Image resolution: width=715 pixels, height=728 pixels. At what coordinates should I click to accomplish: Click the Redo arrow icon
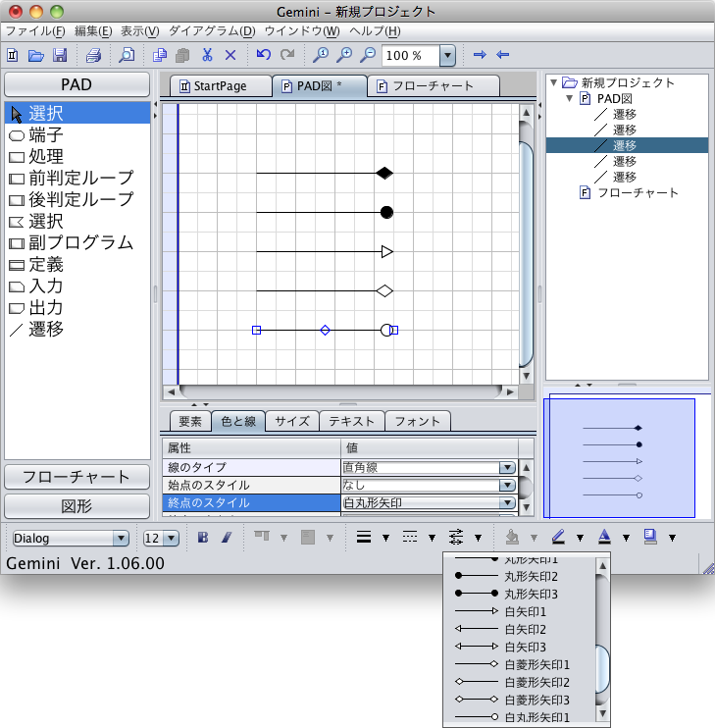pyautogui.click(x=287, y=55)
